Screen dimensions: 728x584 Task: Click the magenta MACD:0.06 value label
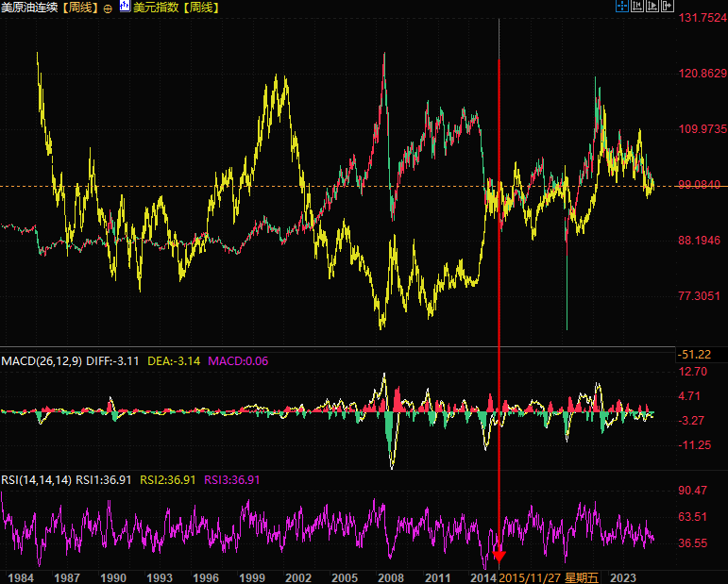238,360
